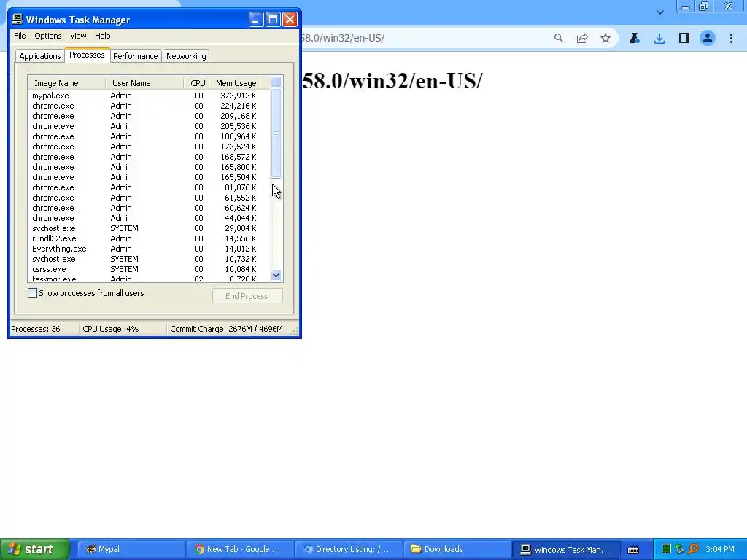747x560 pixels.
Task: Open the Chrome three-dot menu
Action: click(x=731, y=38)
